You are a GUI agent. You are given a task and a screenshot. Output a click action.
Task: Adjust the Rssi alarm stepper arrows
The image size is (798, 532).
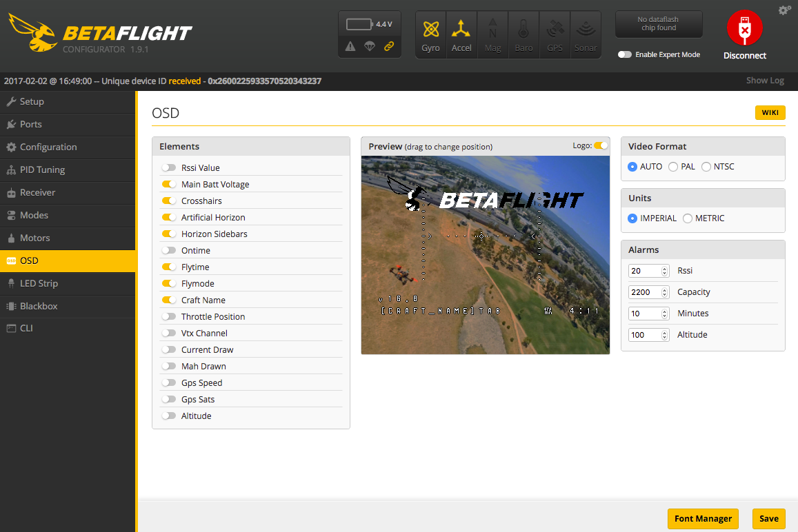664,271
